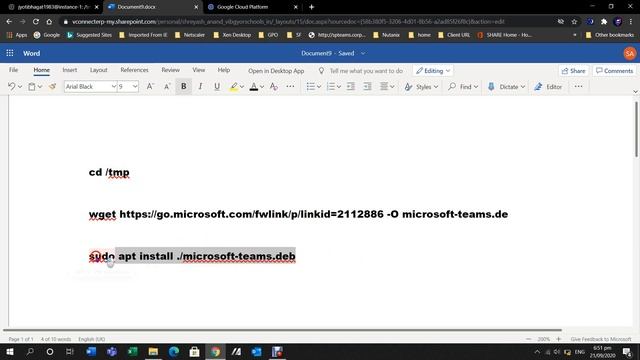This screenshot has width=640, height=360.
Task: Change font color with the red A
Action: pyautogui.click(x=253, y=87)
